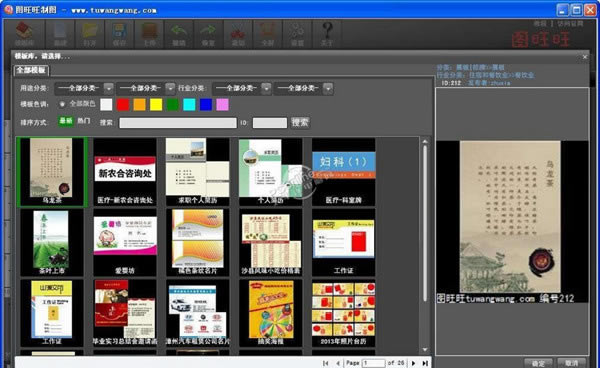600x368 pixels.
Task: Sort templates by 最新
Action: pyautogui.click(x=66, y=121)
